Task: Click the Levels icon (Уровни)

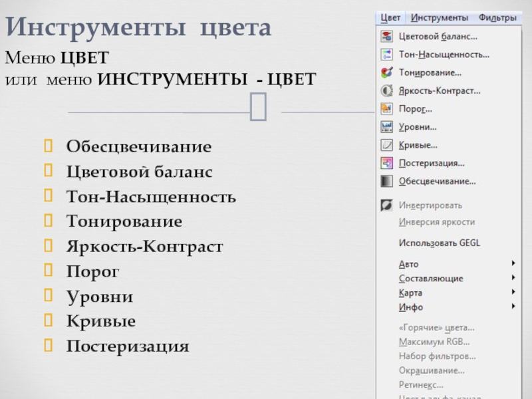Action: click(x=386, y=126)
